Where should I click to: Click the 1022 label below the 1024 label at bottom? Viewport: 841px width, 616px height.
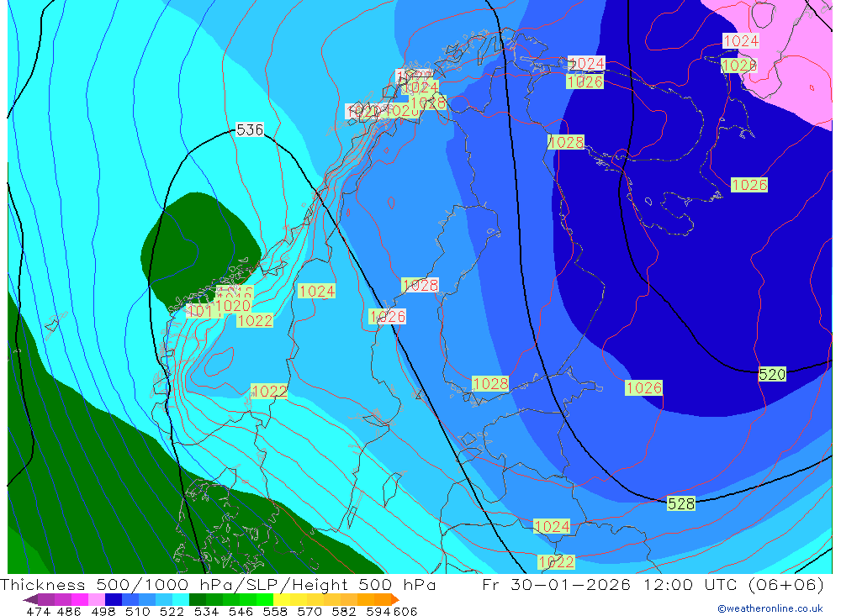557,562
